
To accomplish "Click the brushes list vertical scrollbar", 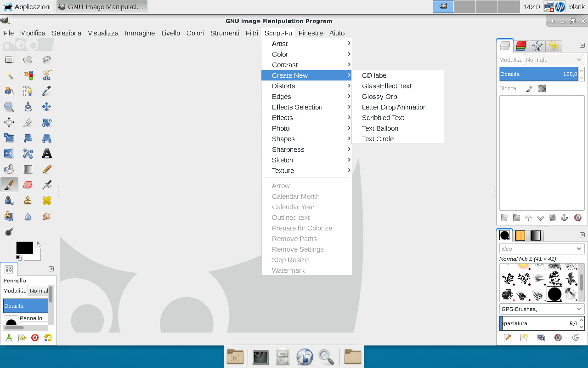I will [x=582, y=282].
